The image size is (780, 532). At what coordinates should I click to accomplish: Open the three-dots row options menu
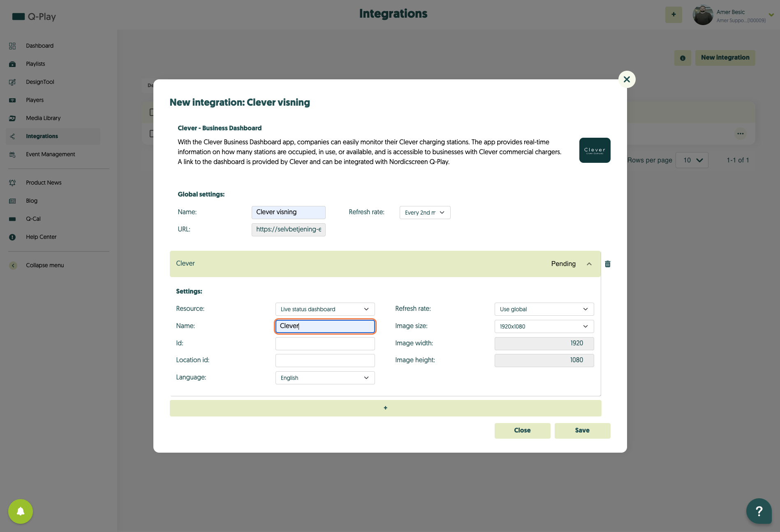pyautogui.click(x=740, y=134)
